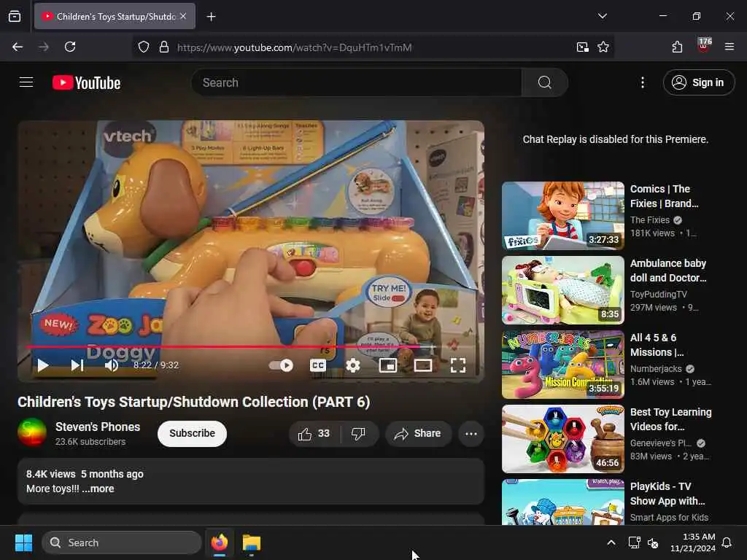The height and width of the screenshot is (560, 747).
Task: Open Best Toy Learning Videos title
Action: pos(671,419)
